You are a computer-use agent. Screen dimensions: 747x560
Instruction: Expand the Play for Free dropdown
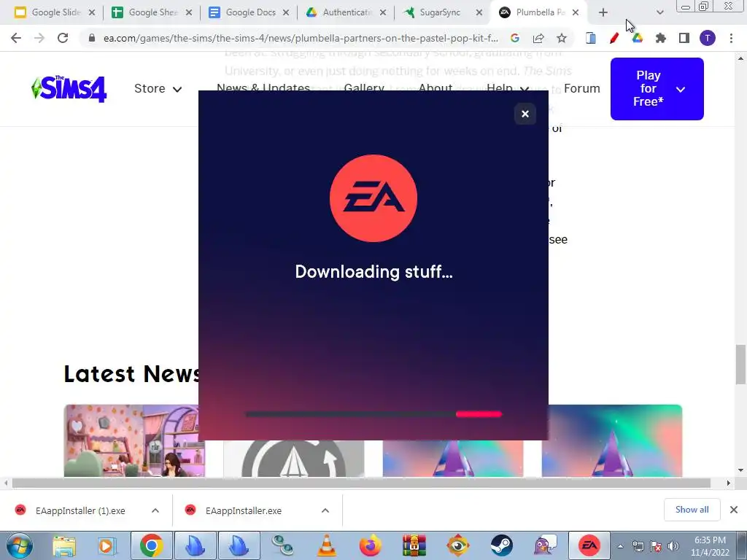[657, 88]
